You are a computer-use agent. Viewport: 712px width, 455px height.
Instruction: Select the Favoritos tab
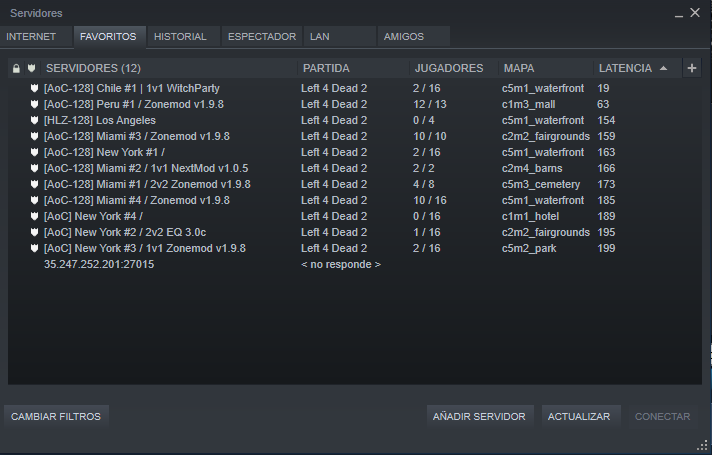tap(108, 37)
